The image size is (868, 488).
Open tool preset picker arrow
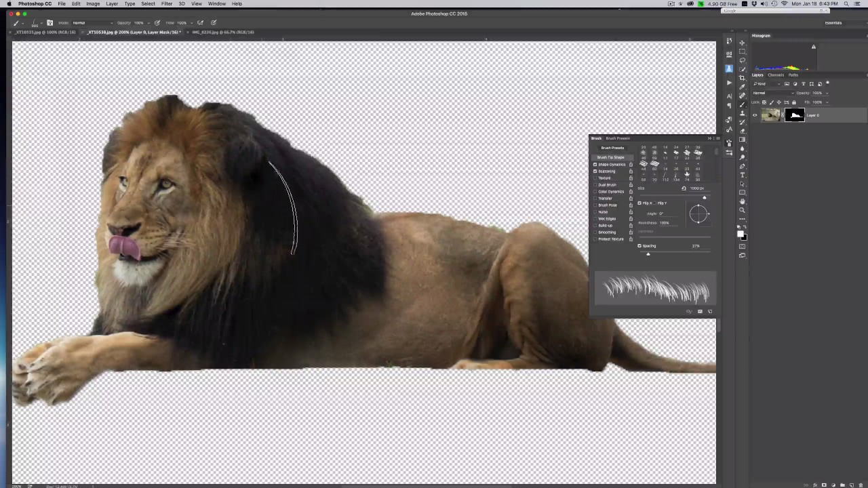[x=23, y=23]
